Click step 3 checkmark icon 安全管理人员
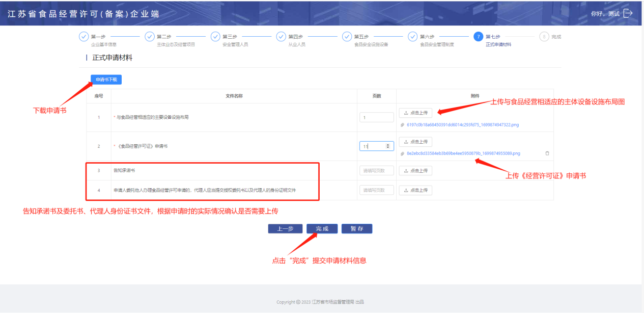The image size is (644, 313). click(x=215, y=37)
